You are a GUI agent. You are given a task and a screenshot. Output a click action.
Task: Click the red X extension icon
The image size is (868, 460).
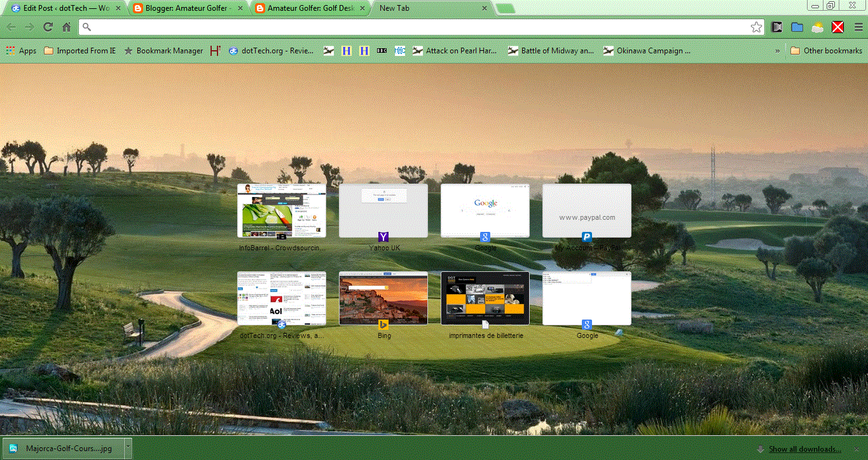pyautogui.click(x=837, y=27)
